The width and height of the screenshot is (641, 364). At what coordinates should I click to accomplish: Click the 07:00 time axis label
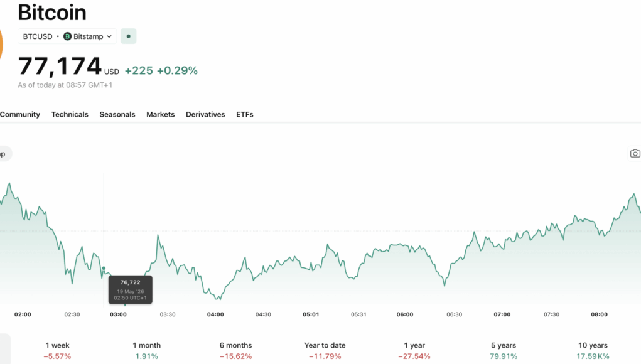coord(502,314)
